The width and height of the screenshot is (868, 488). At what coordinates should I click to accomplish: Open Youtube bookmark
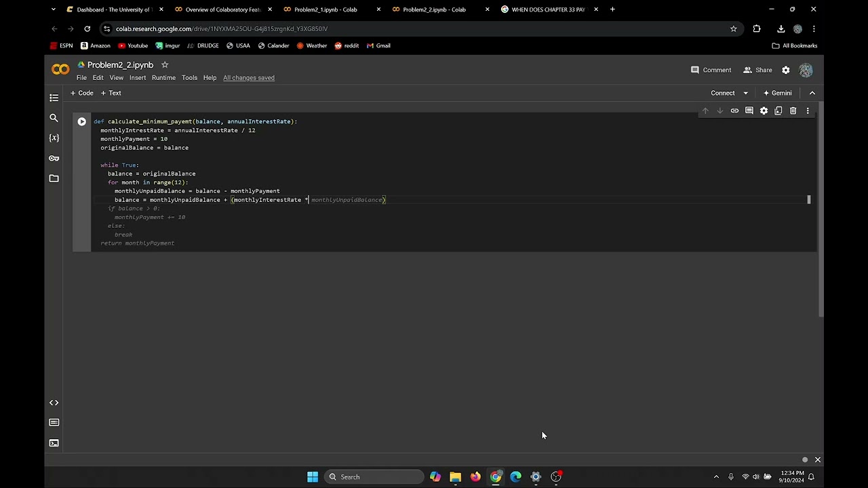[133, 45]
